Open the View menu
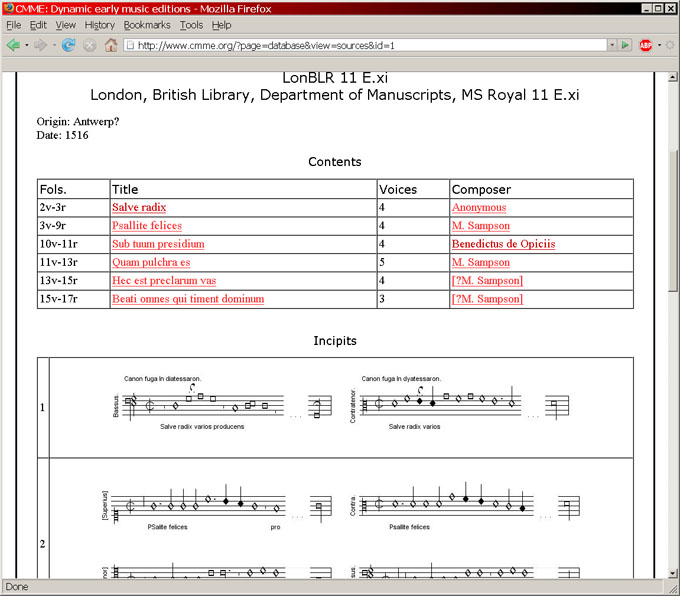This screenshot has width=680, height=596. pos(65,25)
